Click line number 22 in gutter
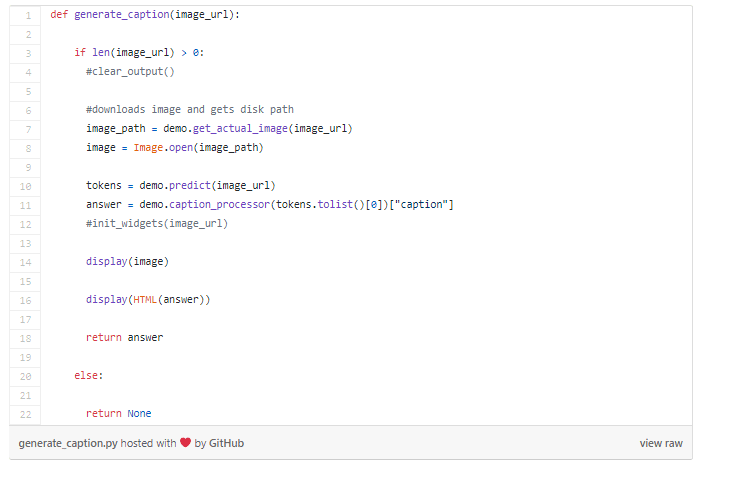This screenshot has width=756, height=494. pyautogui.click(x=26, y=415)
